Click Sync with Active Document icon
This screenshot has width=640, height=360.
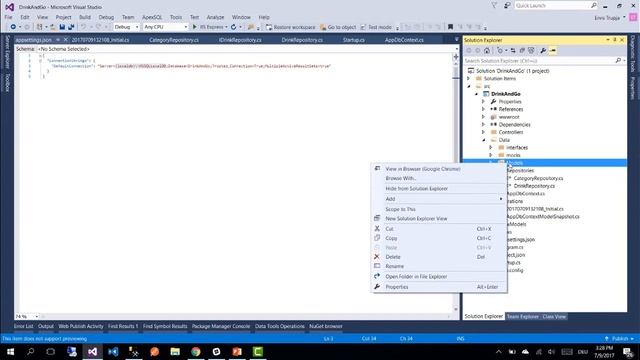point(513,51)
